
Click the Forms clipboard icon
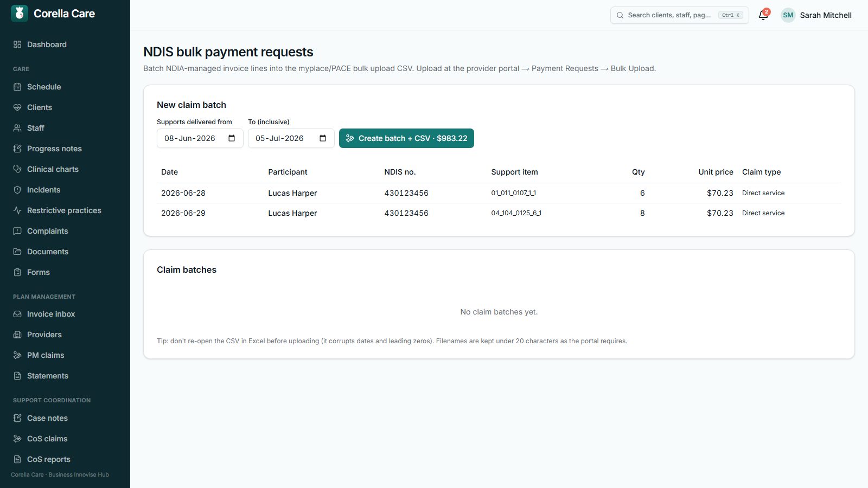pos(17,272)
